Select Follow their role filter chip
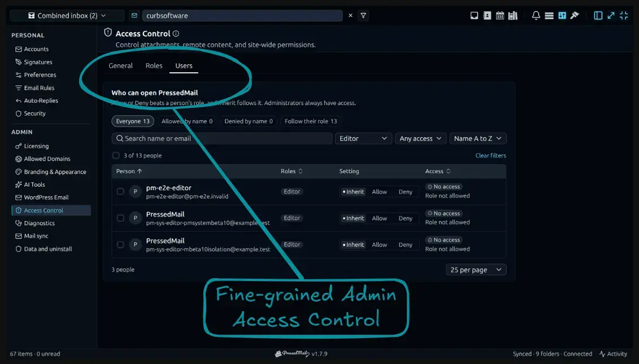Image resolution: width=639 pixels, height=364 pixels. 311,121
